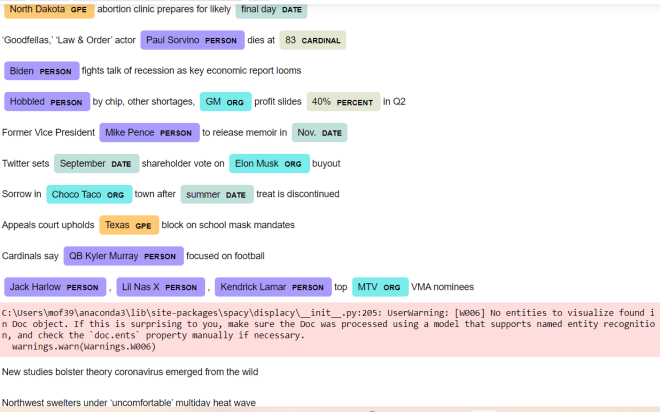Click the UserWarning W006 message text

point(328,324)
